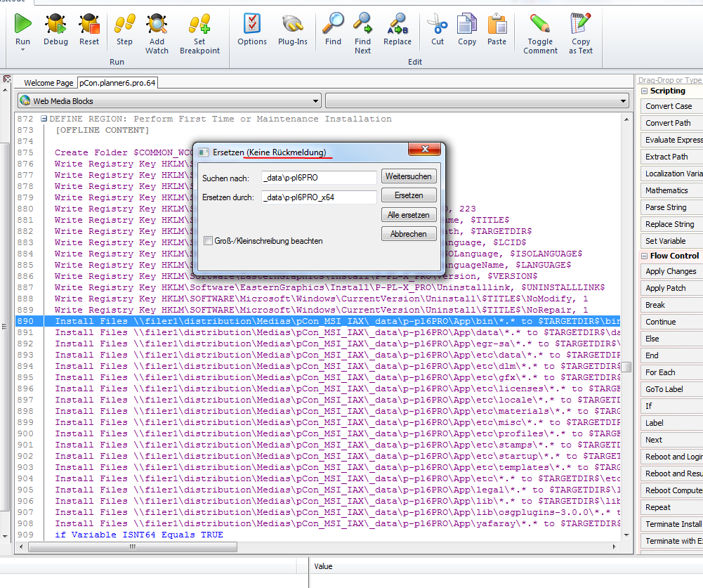703x588 pixels.
Task: Enable Groß-/Kleinschreibung beachten checkbox
Action: pos(208,241)
